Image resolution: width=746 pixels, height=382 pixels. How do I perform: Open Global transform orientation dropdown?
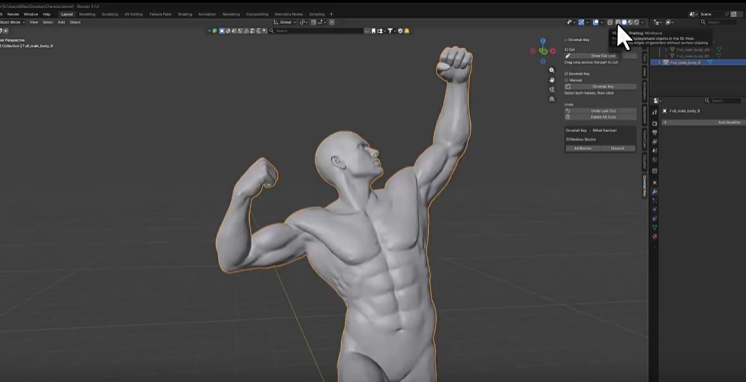[x=285, y=22]
